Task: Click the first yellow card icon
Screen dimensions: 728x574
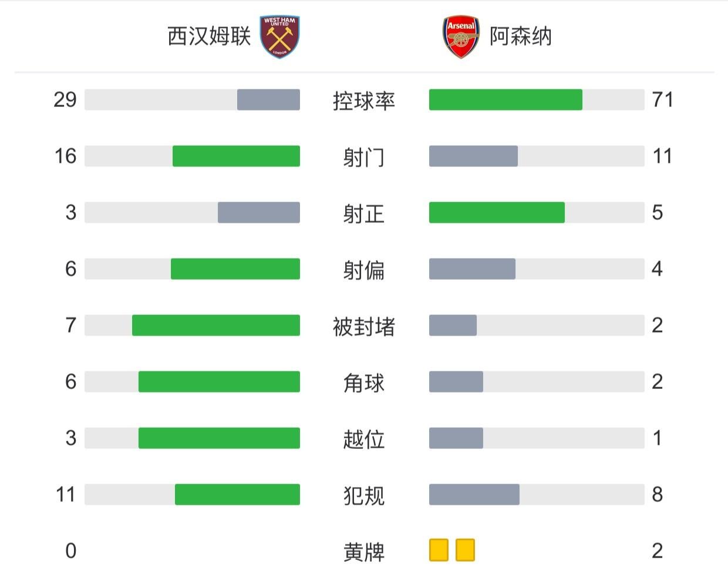Action: (439, 550)
